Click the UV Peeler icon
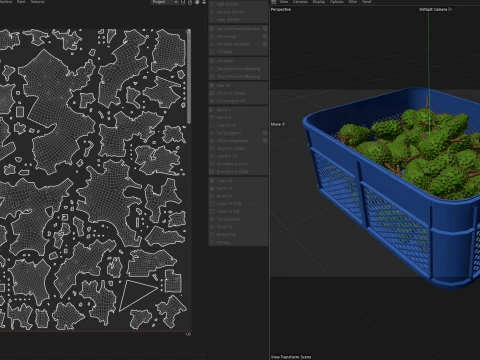The image size is (480, 360). click(212, 61)
